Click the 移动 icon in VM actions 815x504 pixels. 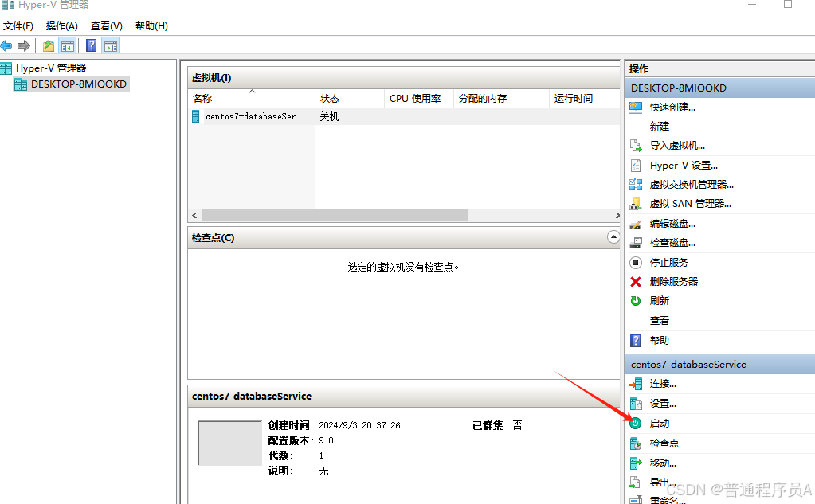tap(636, 463)
